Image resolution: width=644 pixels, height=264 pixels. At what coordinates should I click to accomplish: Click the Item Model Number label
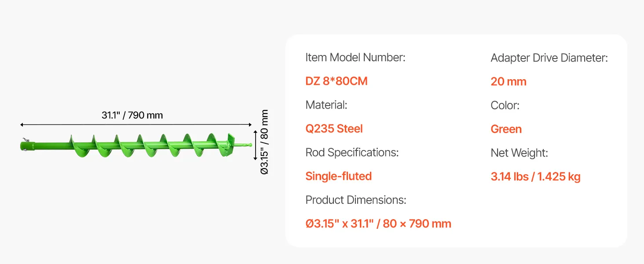coord(355,58)
